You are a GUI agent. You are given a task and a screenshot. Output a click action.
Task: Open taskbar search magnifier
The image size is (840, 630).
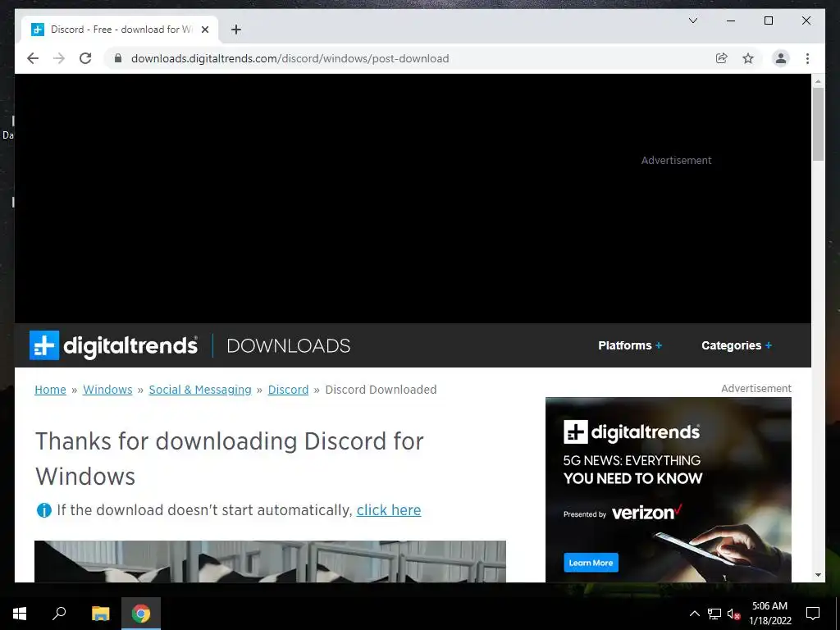[59, 613]
